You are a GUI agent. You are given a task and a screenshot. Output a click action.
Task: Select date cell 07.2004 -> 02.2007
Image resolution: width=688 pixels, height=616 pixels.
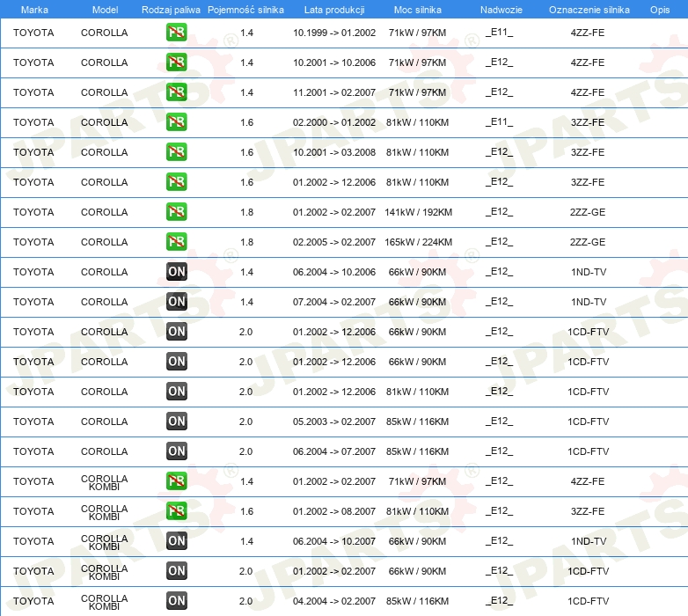coord(334,302)
